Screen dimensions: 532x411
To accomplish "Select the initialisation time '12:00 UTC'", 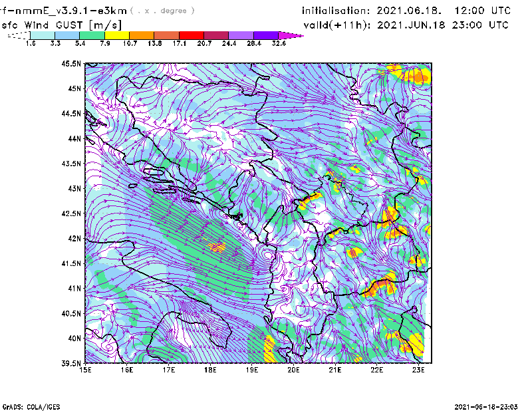I will (x=483, y=11).
